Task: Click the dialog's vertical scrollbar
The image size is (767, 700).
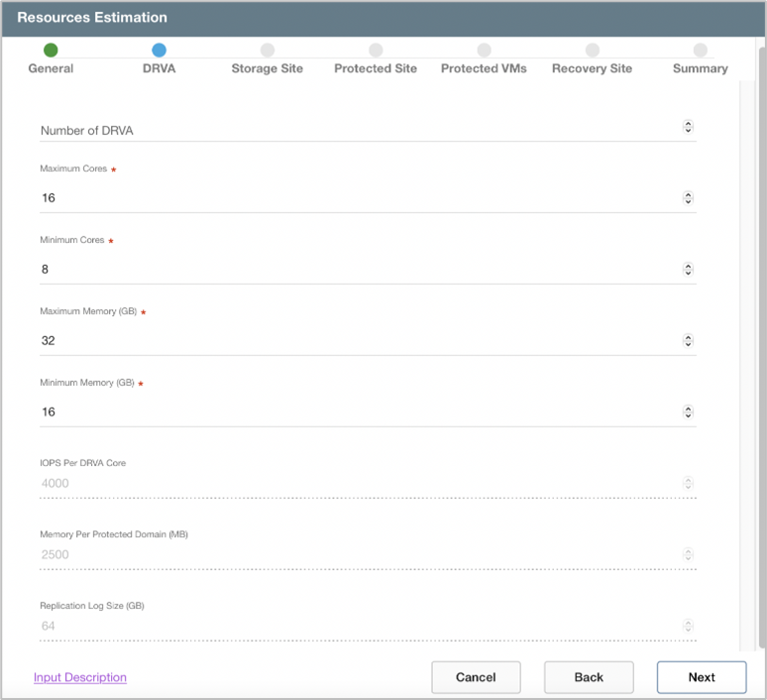Action: 762,348
